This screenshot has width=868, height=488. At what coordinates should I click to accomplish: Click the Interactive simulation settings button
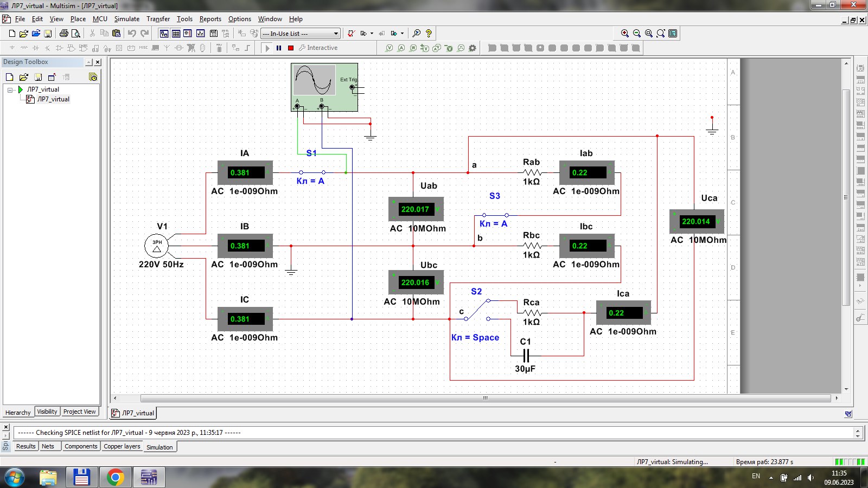318,48
